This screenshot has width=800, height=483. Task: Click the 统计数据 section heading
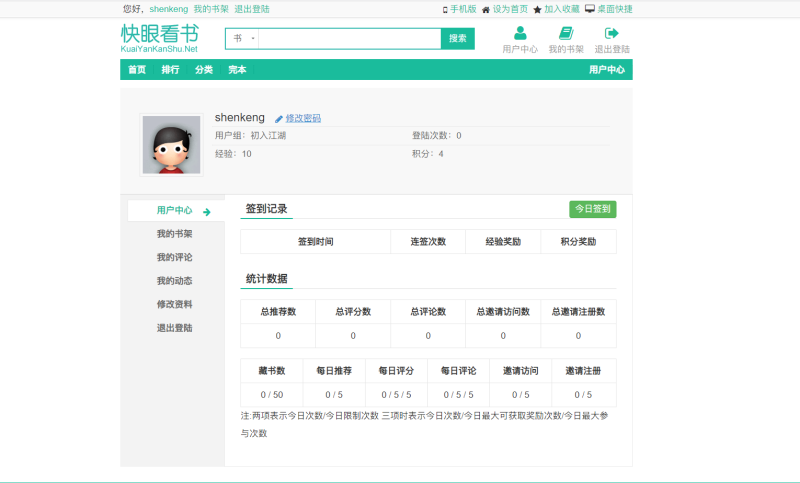click(266, 278)
